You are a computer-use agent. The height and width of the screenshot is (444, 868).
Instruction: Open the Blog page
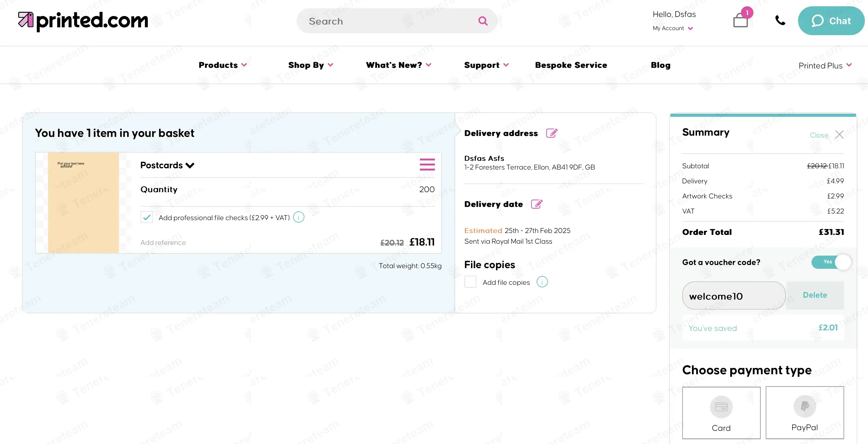click(660, 65)
